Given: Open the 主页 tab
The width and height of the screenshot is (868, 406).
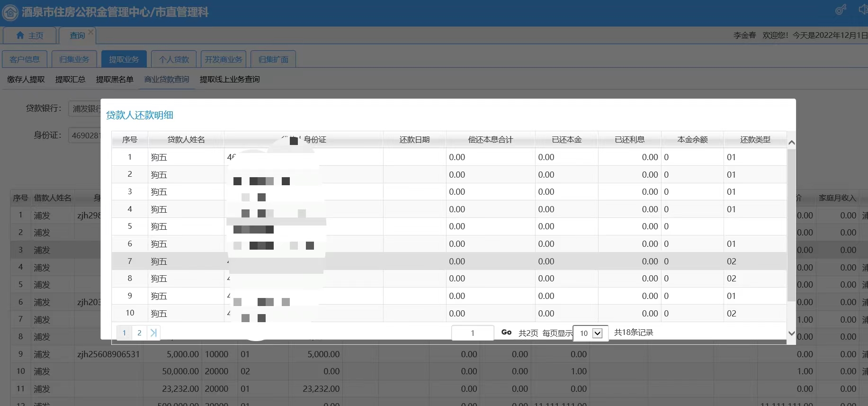Looking at the screenshot, I should point(30,36).
